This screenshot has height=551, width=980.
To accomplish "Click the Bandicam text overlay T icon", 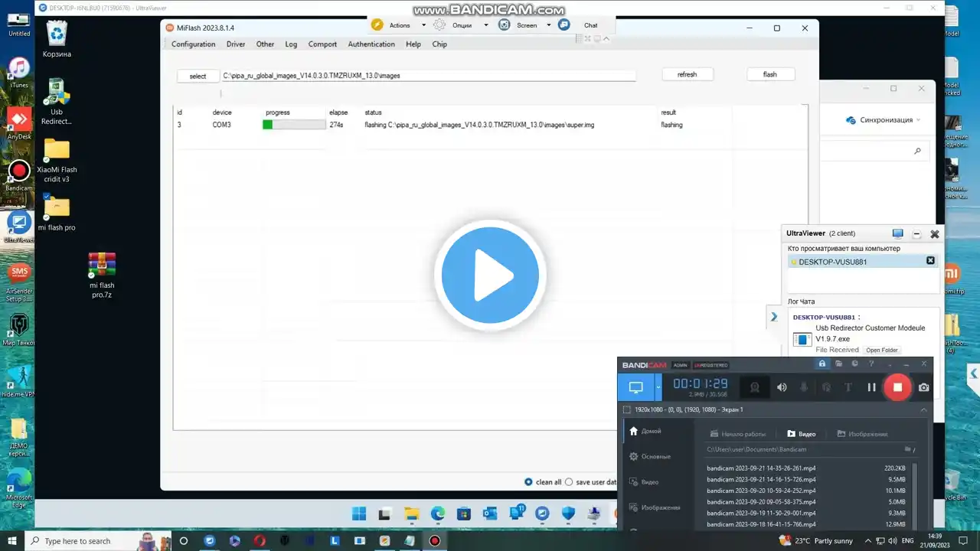I will 848,387.
